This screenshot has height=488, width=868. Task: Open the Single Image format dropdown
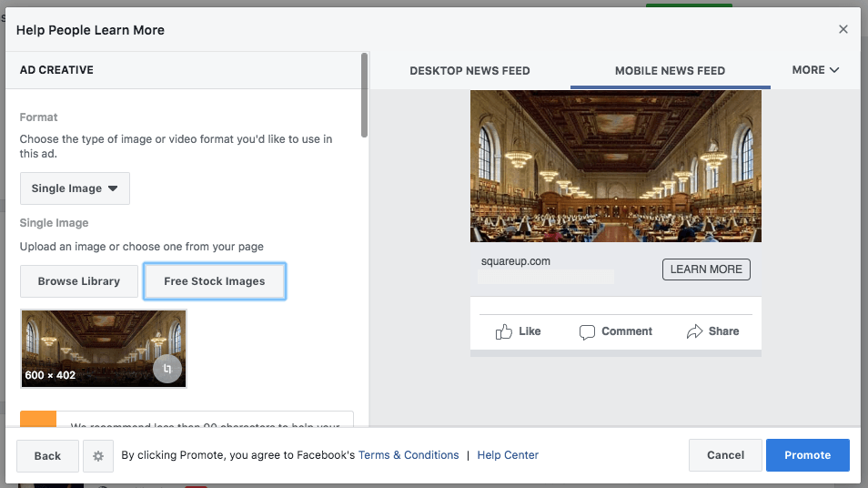[x=75, y=188]
